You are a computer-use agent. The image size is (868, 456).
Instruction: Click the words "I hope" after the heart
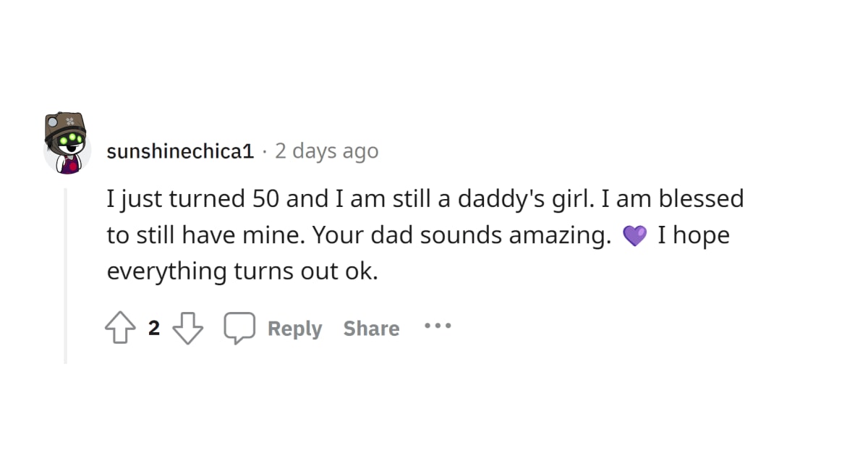pos(693,235)
